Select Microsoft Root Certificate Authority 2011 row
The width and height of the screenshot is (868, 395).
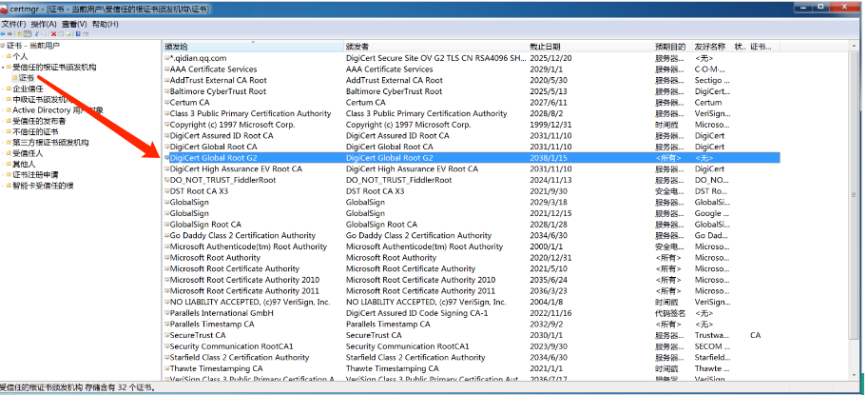click(472, 291)
